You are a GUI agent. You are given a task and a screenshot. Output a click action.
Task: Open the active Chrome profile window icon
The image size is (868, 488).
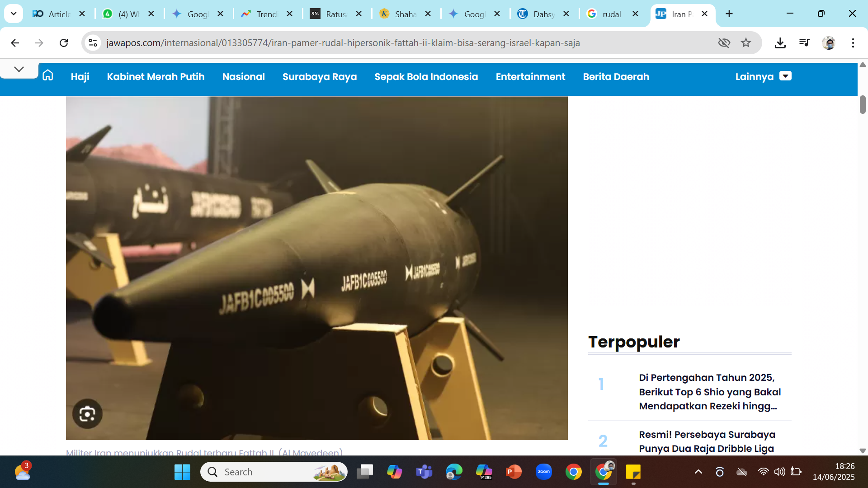pos(604,472)
